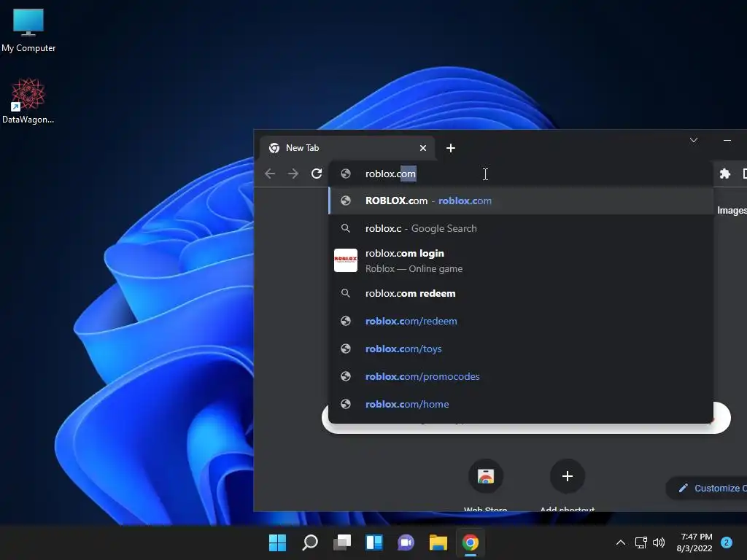This screenshot has width=747, height=560.
Task: Go forward using the forward arrow
Action: (293, 174)
